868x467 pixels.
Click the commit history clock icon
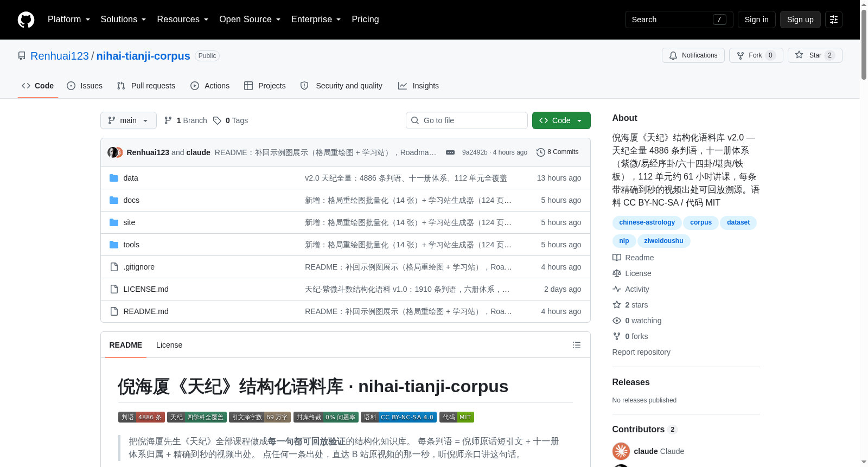tap(540, 152)
